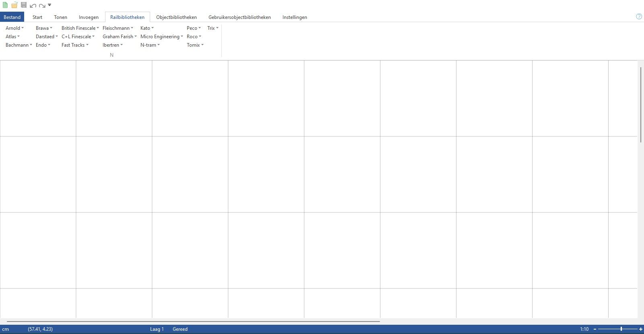Click the Laag 1 layer label
The height and width of the screenshot is (334, 644).
point(157,329)
